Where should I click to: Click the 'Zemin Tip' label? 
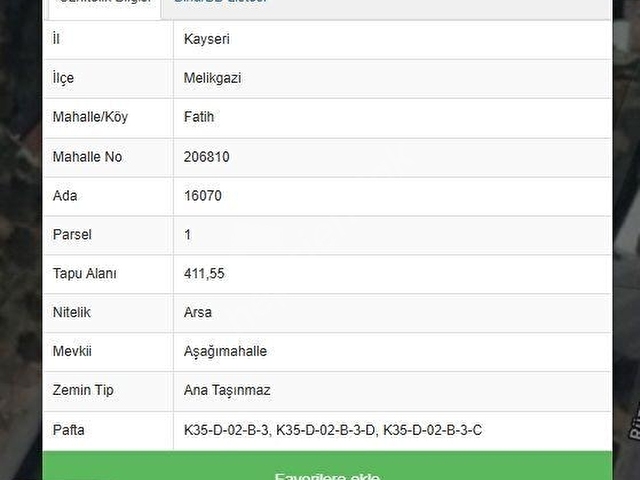point(83,390)
